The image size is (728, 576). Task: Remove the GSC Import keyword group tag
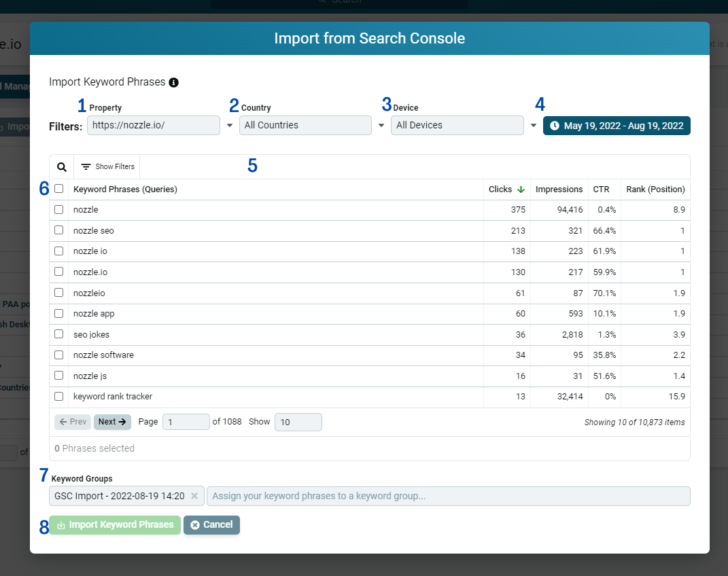pyautogui.click(x=194, y=497)
